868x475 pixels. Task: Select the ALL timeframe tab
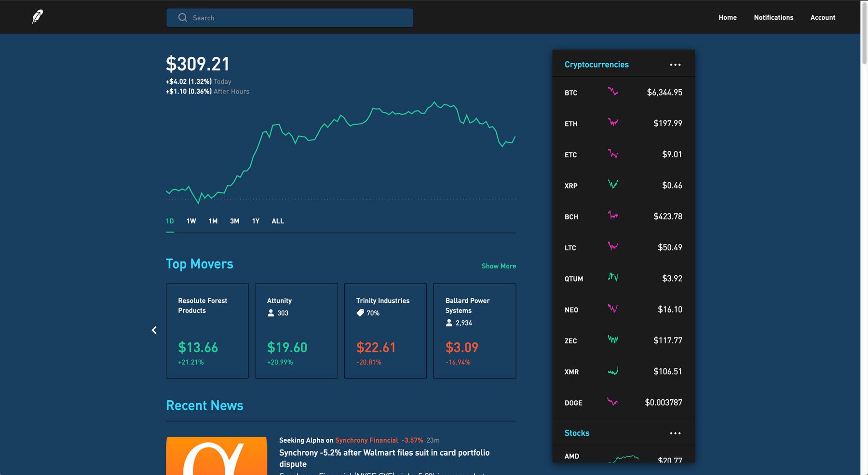[278, 221]
